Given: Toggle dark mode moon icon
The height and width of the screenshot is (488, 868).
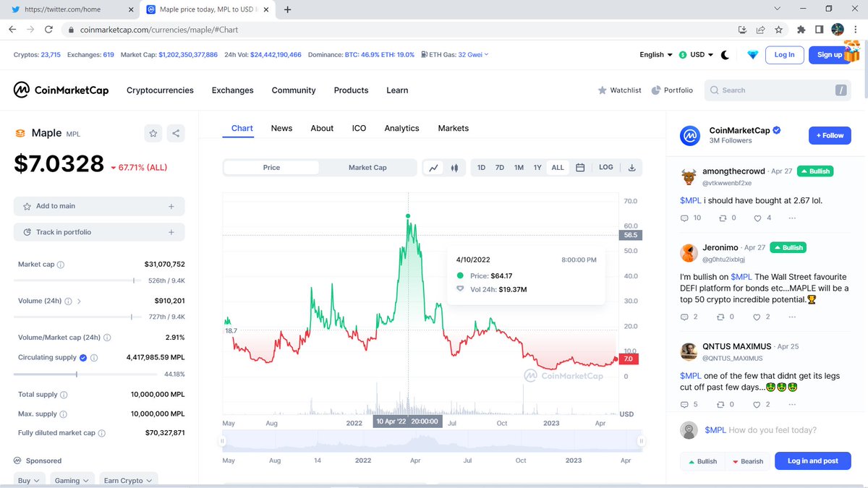Looking at the screenshot, I should tap(725, 54).
